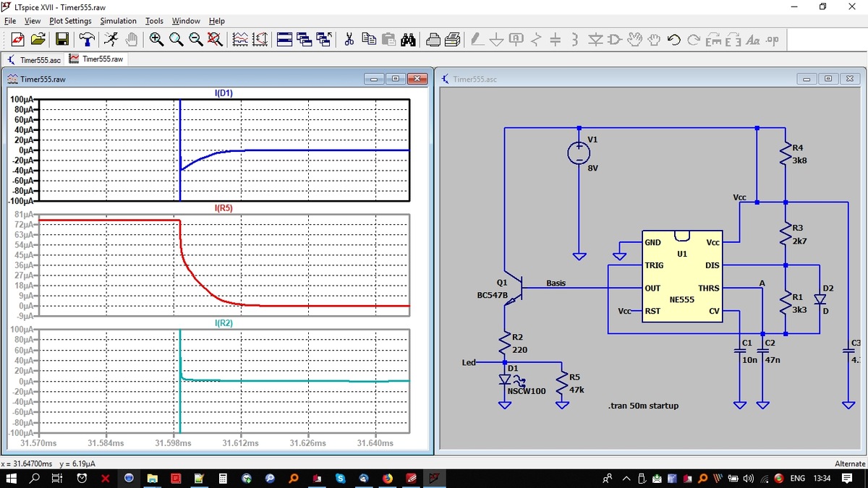This screenshot has width=868, height=488.
Task: Tile windows using the tile icon
Action: (284, 39)
